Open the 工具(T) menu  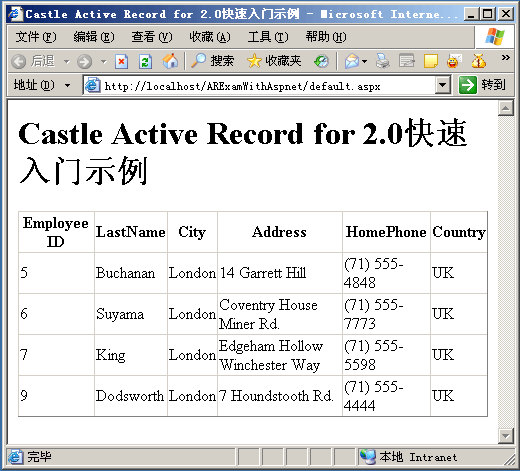[268, 37]
